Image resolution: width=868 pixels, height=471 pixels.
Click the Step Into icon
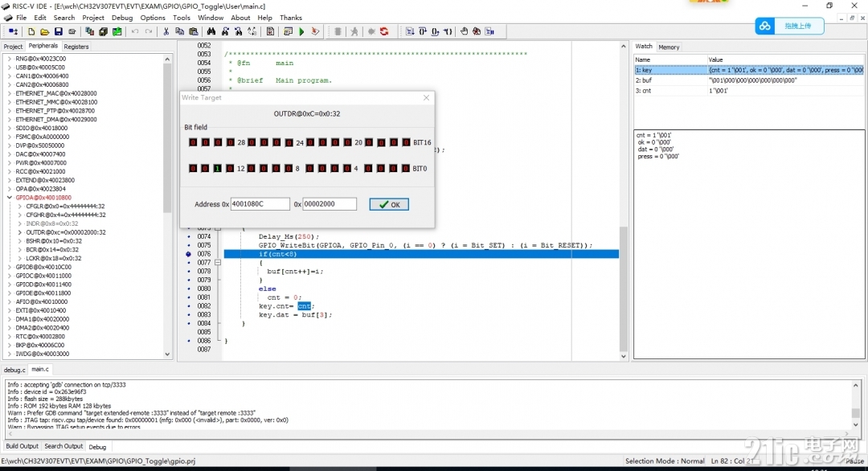coord(410,31)
